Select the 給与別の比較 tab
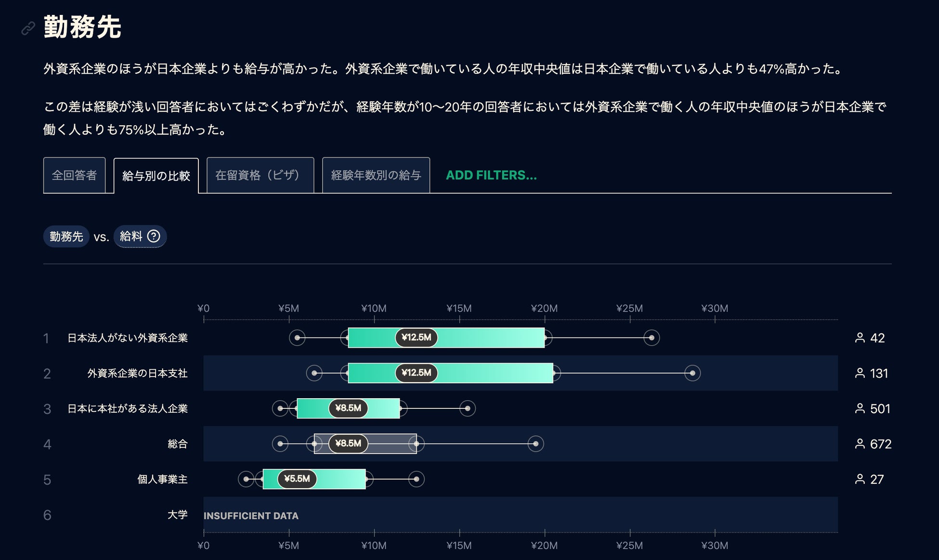Viewport: 939px width, 560px height. pyautogui.click(x=156, y=176)
